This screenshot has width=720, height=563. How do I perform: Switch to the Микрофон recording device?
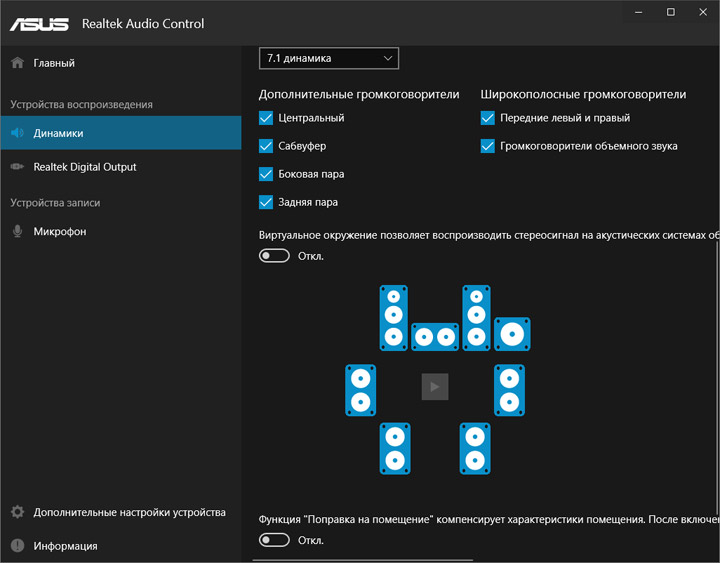60,231
